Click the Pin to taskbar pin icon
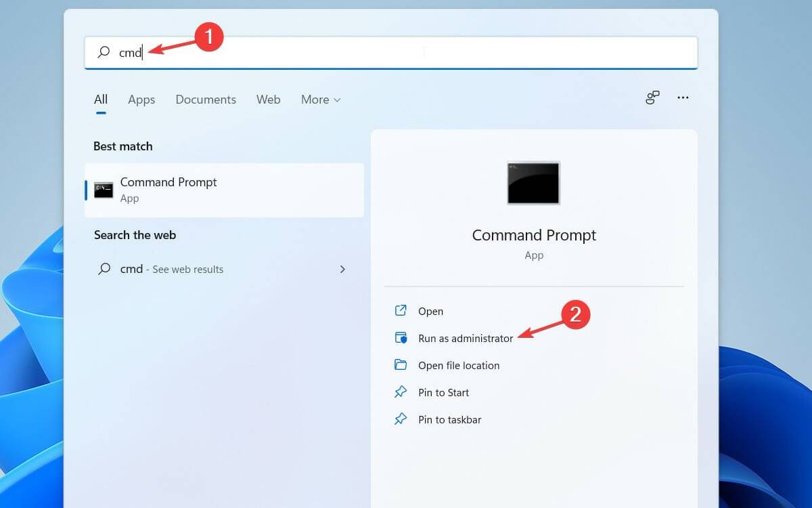 (x=401, y=419)
